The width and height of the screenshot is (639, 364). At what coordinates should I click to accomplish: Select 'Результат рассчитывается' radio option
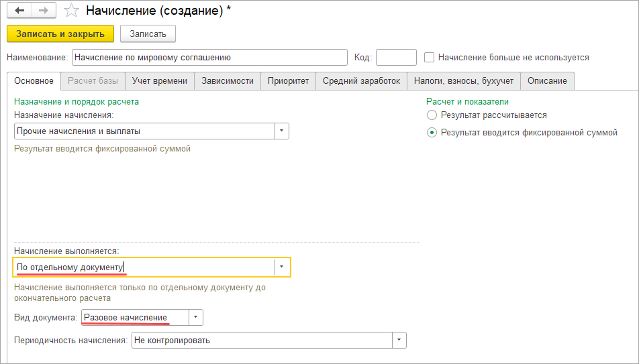432,115
